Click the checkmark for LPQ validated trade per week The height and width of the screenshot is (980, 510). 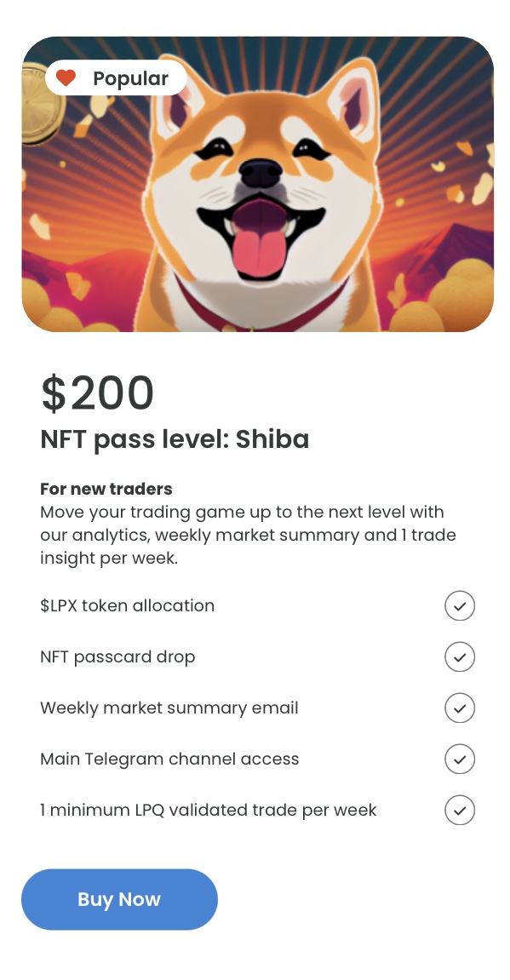[x=460, y=811]
